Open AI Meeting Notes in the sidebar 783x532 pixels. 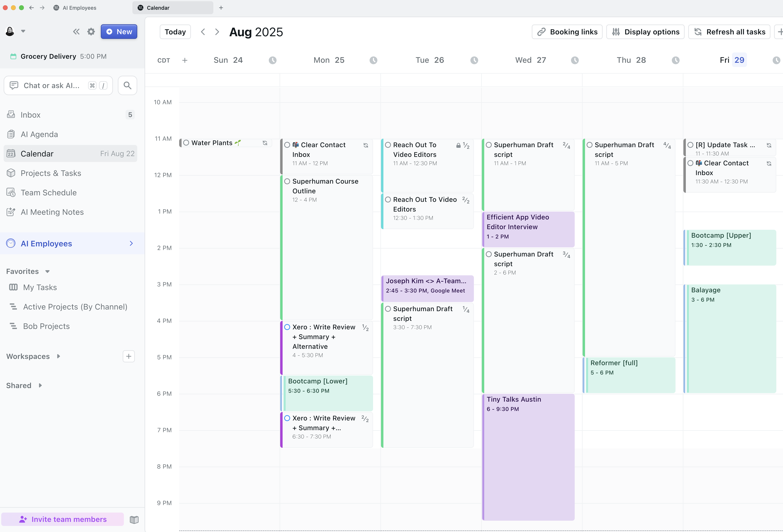pyautogui.click(x=52, y=212)
